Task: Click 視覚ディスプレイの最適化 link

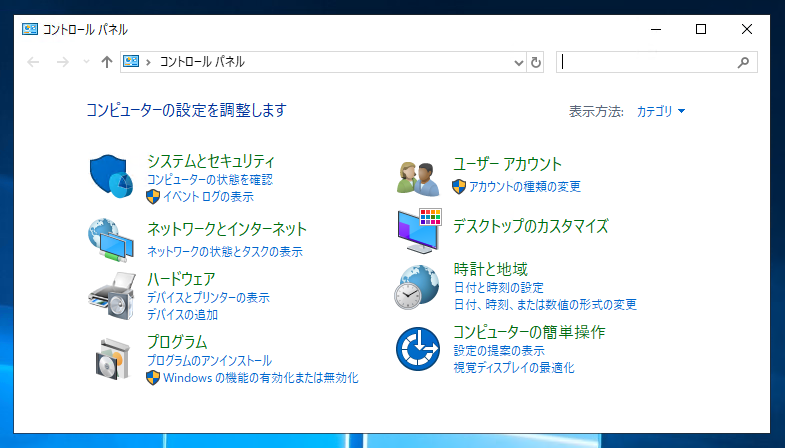Action: pyautogui.click(x=514, y=368)
